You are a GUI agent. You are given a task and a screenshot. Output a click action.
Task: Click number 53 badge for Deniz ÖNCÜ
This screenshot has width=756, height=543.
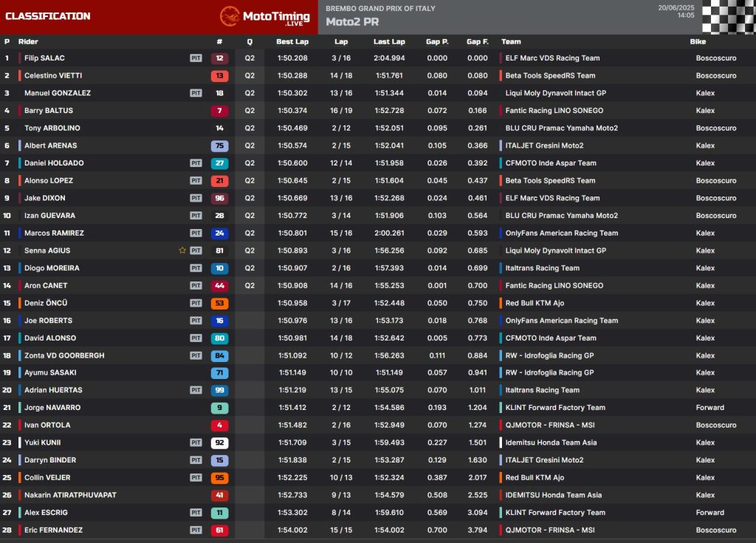click(x=219, y=303)
